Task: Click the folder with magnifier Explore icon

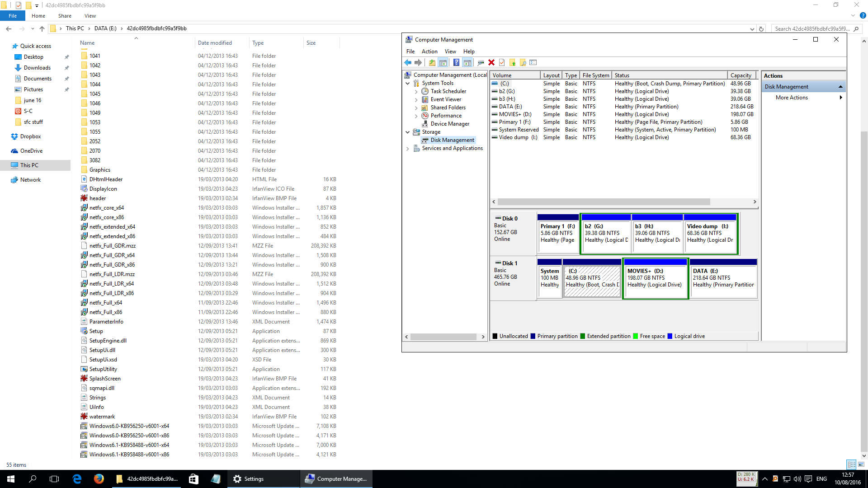Action: coord(523,62)
